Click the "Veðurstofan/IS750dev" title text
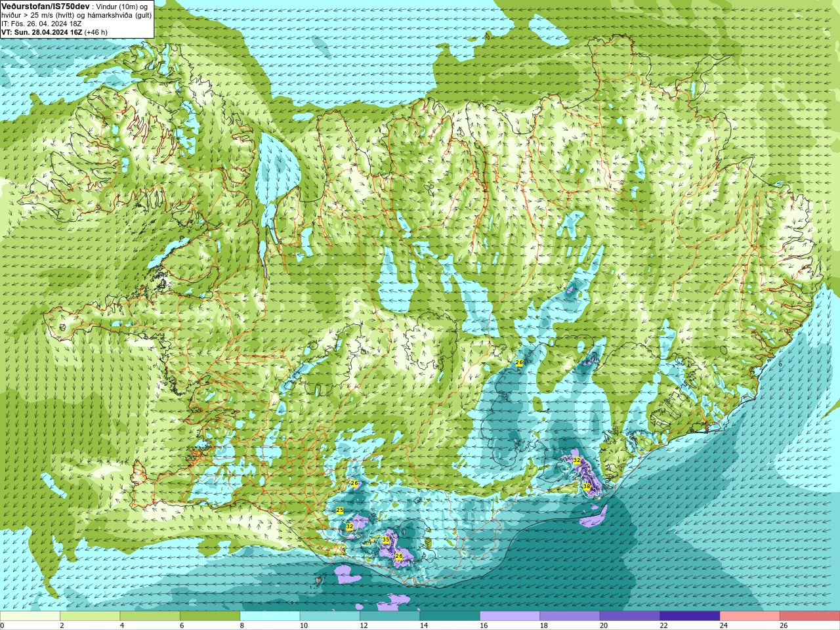The width and height of the screenshot is (840, 630). tap(45, 6)
